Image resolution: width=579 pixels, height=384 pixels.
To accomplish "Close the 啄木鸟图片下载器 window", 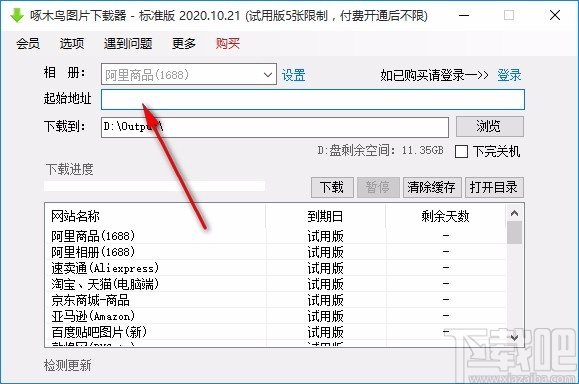I will pos(555,16).
